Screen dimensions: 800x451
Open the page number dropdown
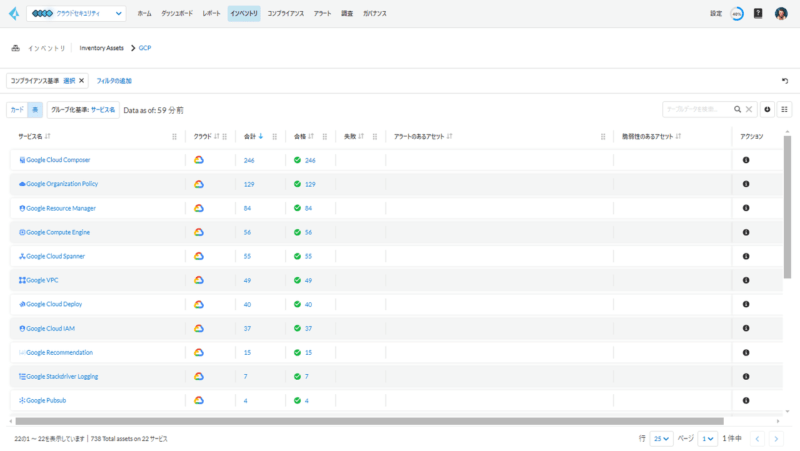tap(708, 438)
